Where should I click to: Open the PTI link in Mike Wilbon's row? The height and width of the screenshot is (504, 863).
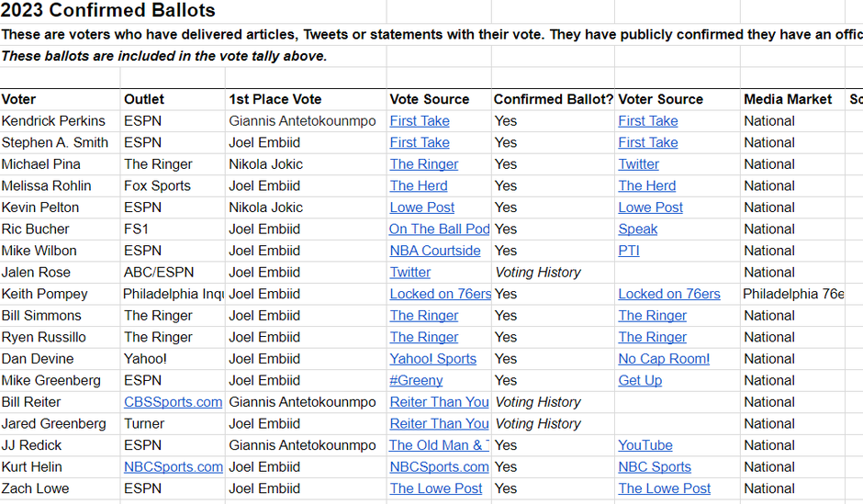click(629, 251)
